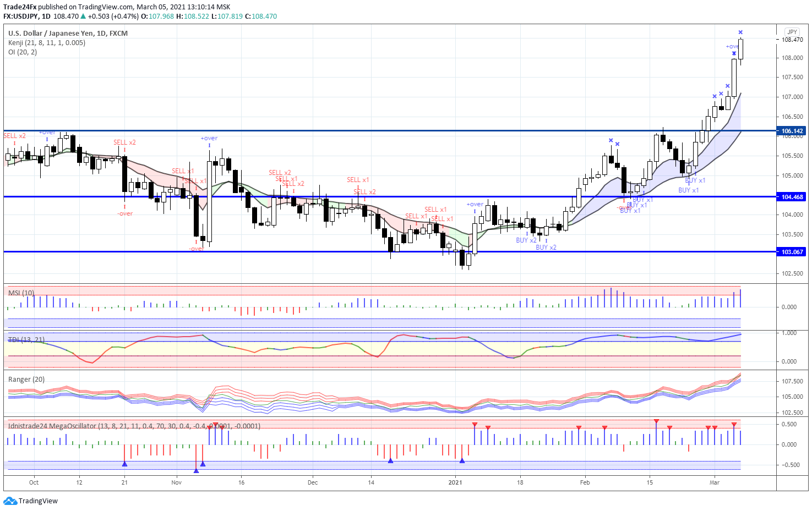The height and width of the screenshot is (511, 812).
Task: Click the 2021 date label on time axis
Action: point(455,482)
